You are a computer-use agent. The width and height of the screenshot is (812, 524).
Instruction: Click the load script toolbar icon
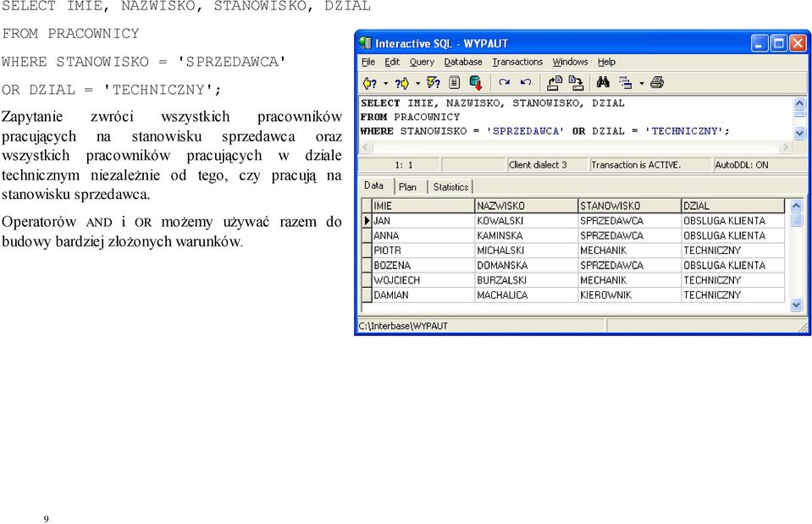[555, 83]
